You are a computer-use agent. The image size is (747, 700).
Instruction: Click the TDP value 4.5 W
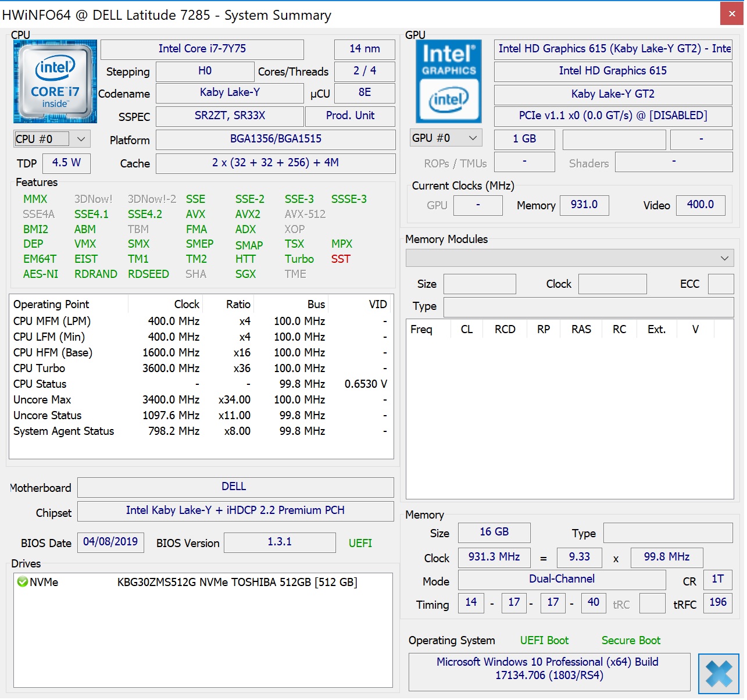pyautogui.click(x=66, y=163)
